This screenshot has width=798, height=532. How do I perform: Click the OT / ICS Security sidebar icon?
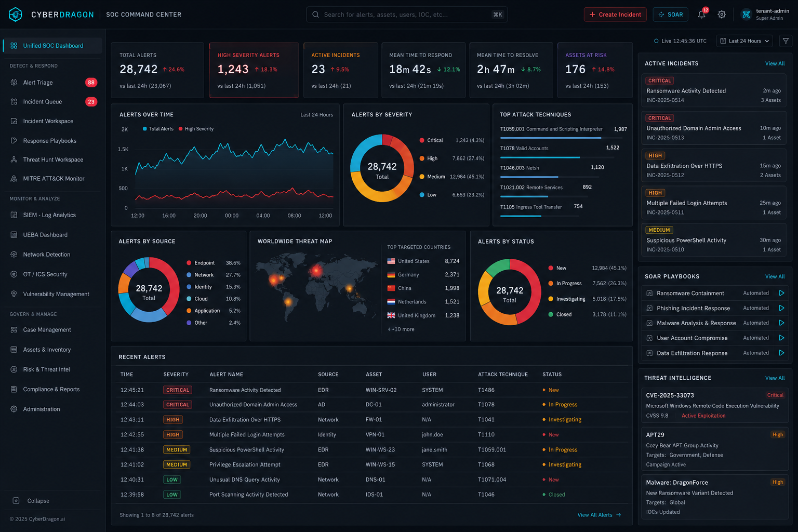pyautogui.click(x=14, y=274)
